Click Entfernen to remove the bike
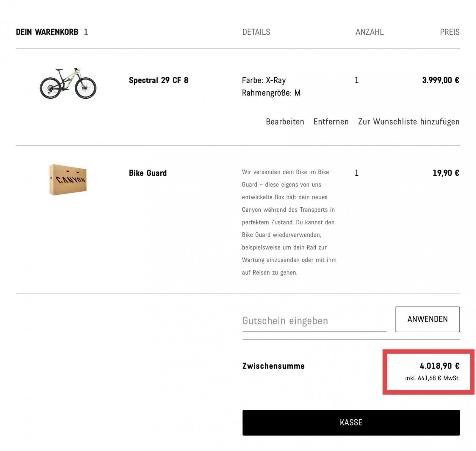 pyautogui.click(x=331, y=122)
